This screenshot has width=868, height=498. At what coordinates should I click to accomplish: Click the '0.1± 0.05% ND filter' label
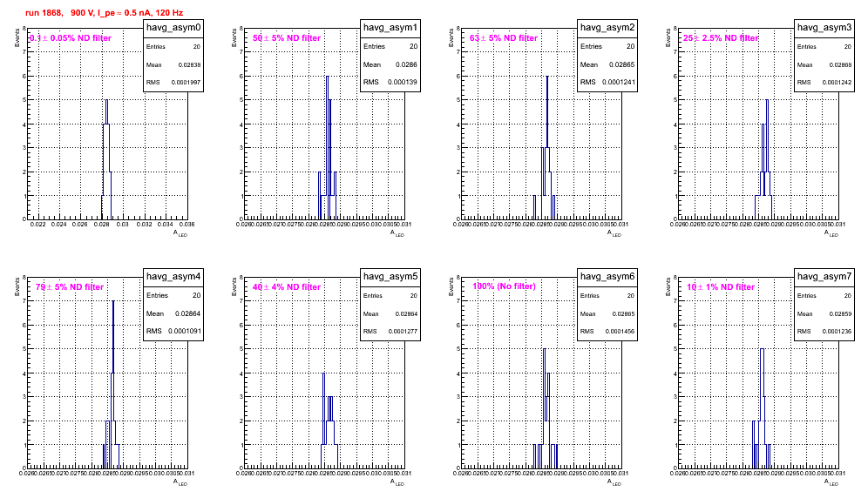click(71, 38)
